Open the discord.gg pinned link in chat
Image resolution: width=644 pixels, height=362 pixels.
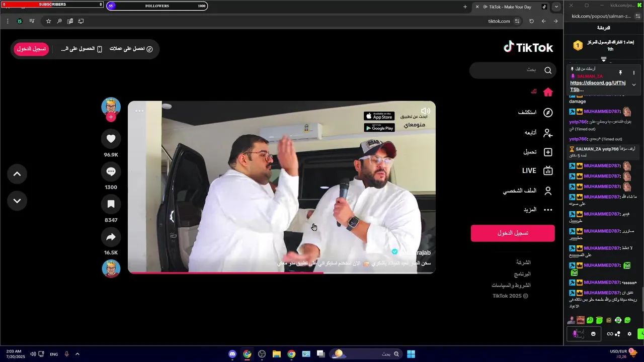[598, 86]
